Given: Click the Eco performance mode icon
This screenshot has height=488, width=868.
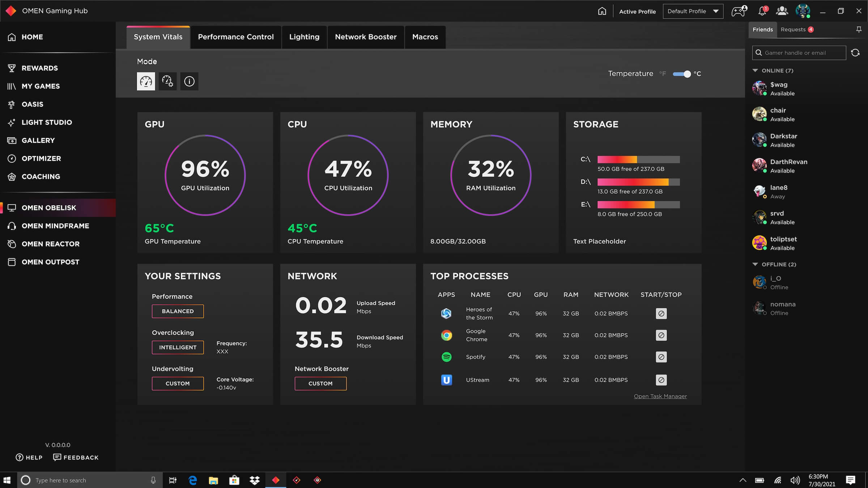Looking at the screenshot, I should pos(167,81).
